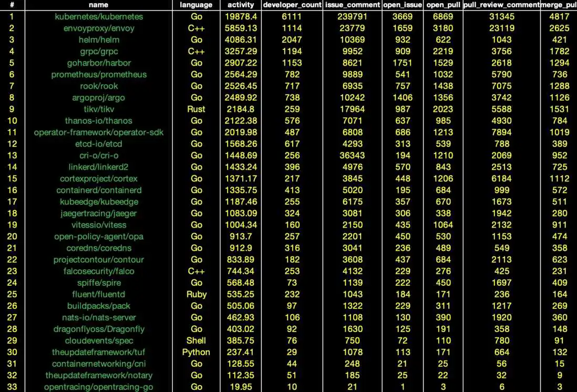Screen dimensions: 577x392
Task: Click the open_pull column header
Action: pyautogui.click(x=444, y=5)
